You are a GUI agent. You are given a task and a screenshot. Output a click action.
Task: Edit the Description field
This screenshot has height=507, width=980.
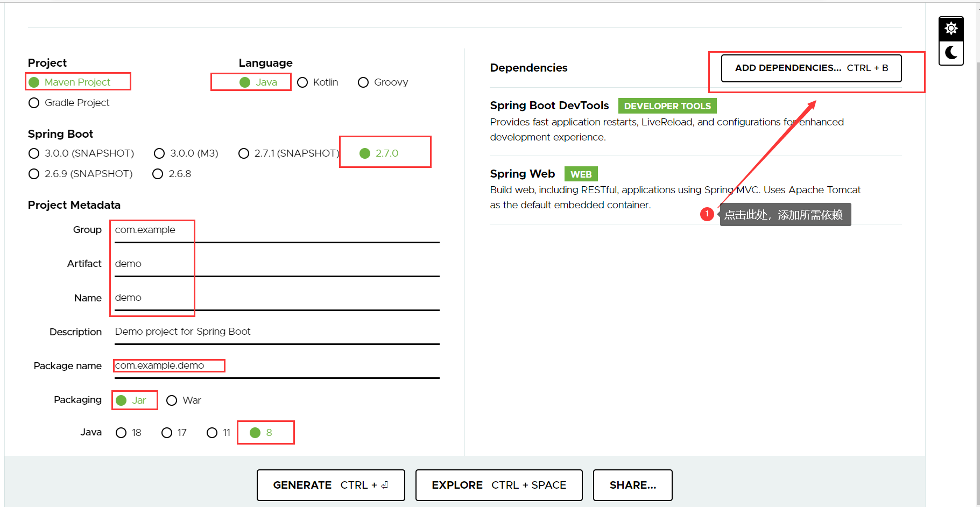pyautogui.click(x=277, y=332)
